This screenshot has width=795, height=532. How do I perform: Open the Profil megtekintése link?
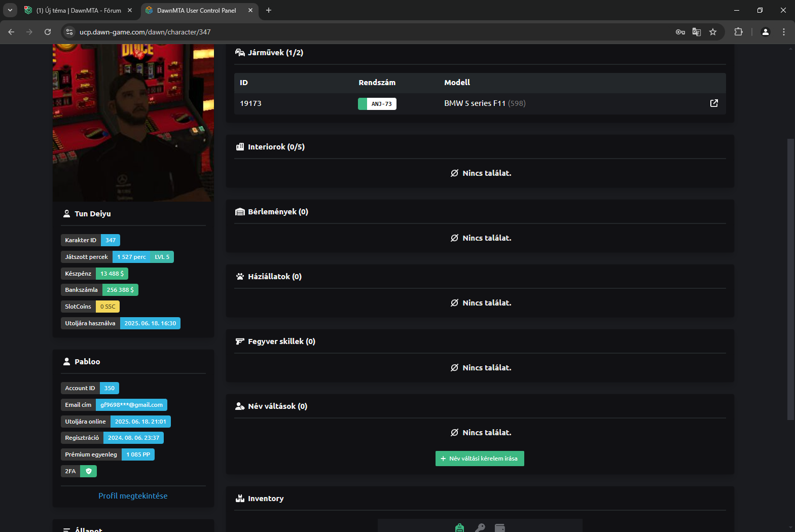133,496
